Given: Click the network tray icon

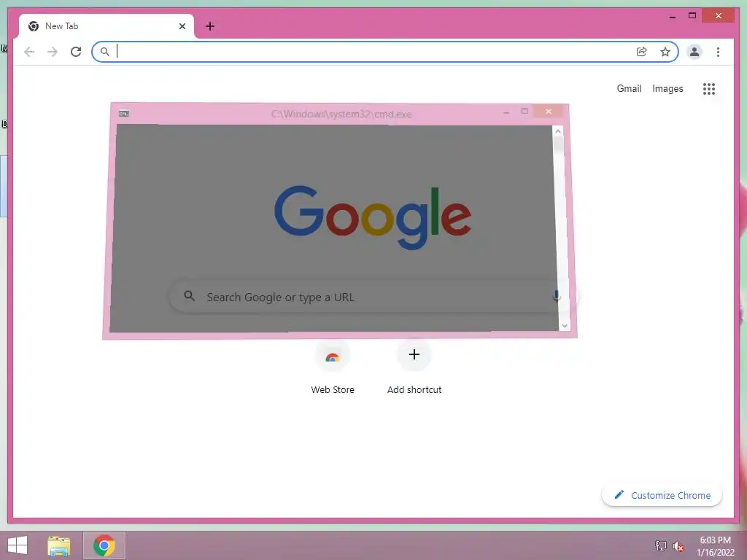Looking at the screenshot, I should [660, 546].
